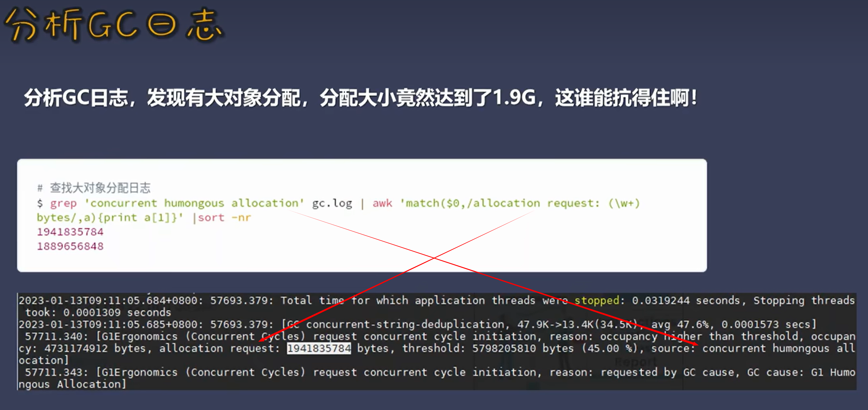Click 'concurrent humongous allocation' search string
This screenshot has height=410, width=868.
point(194,203)
